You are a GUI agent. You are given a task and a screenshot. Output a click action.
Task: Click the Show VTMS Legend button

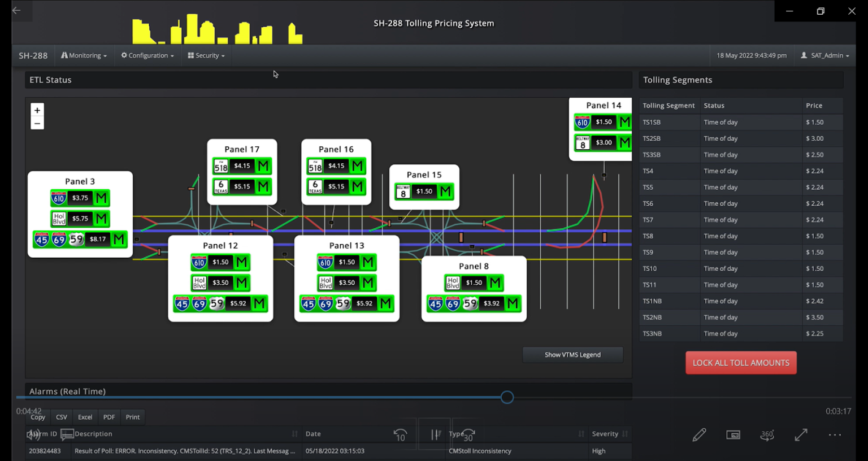point(572,355)
